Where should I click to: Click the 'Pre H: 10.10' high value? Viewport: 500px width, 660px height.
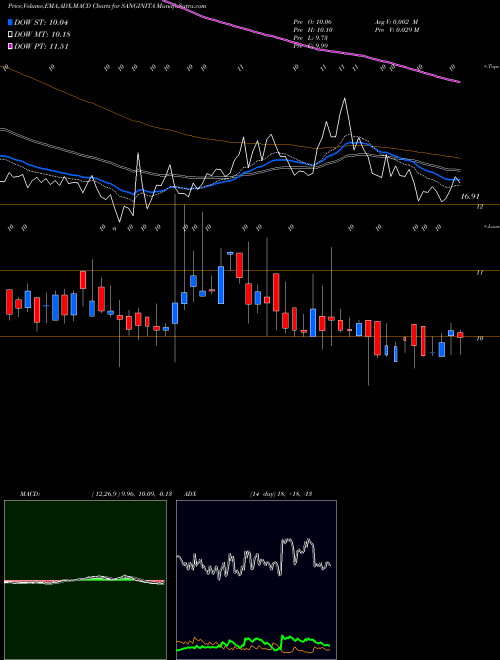click(x=311, y=30)
